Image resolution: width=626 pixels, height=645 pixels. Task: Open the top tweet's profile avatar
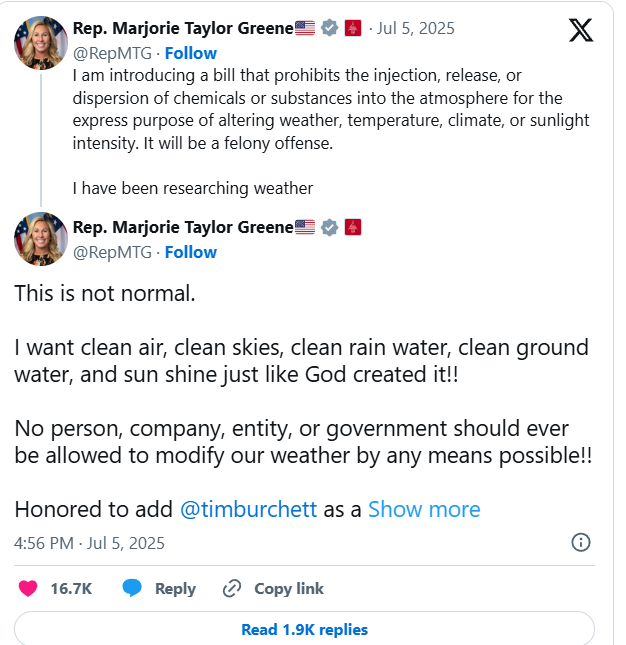coord(41,41)
